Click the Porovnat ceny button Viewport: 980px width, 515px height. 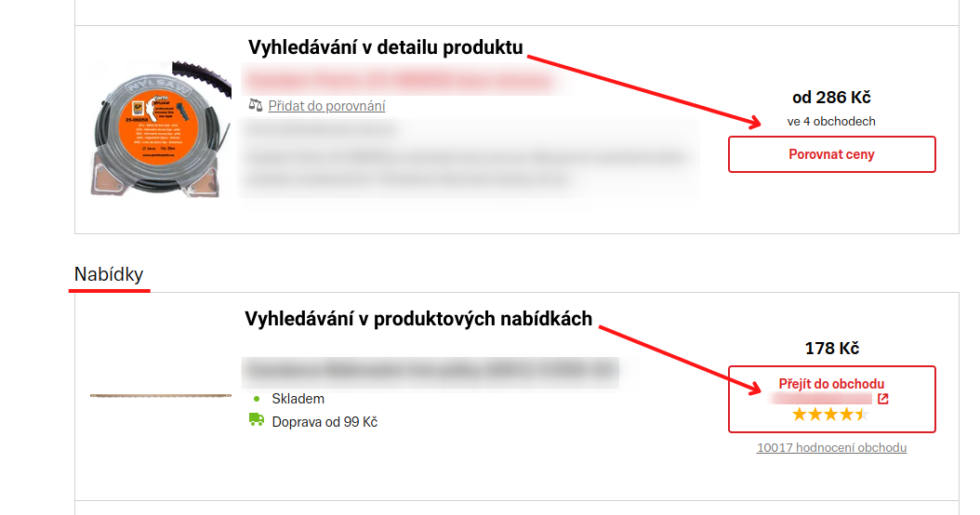click(x=831, y=154)
